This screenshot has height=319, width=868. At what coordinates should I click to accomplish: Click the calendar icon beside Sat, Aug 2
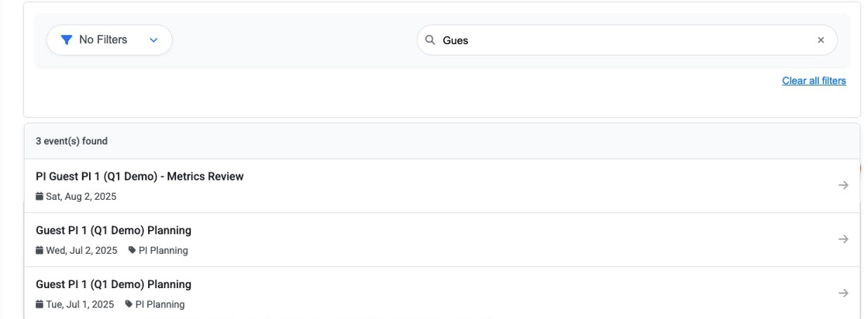coord(40,197)
